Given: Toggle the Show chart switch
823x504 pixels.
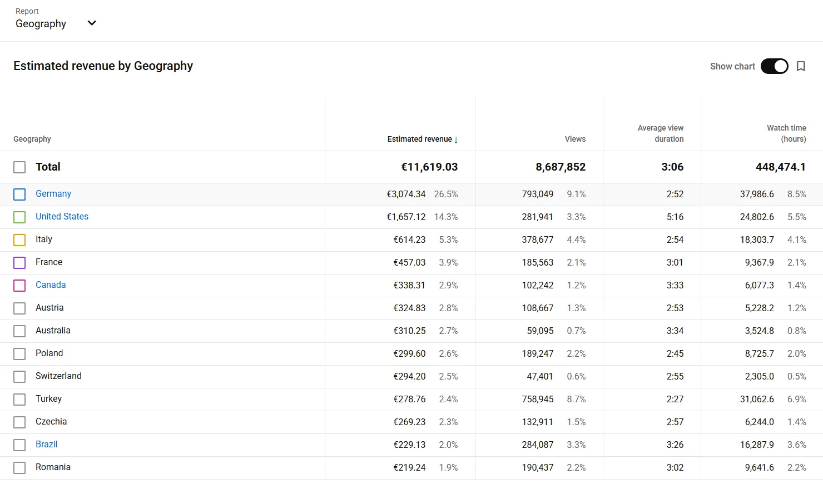Looking at the screenshot, I should [775, 66].
